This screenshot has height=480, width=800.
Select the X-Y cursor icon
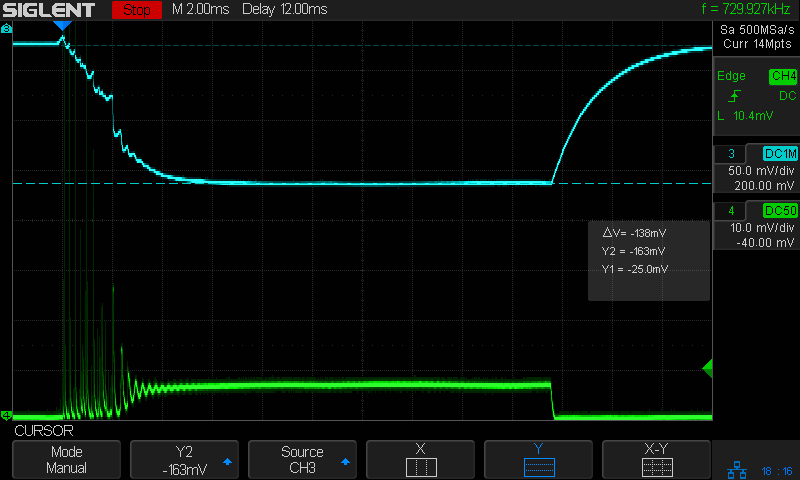point(656,467)
